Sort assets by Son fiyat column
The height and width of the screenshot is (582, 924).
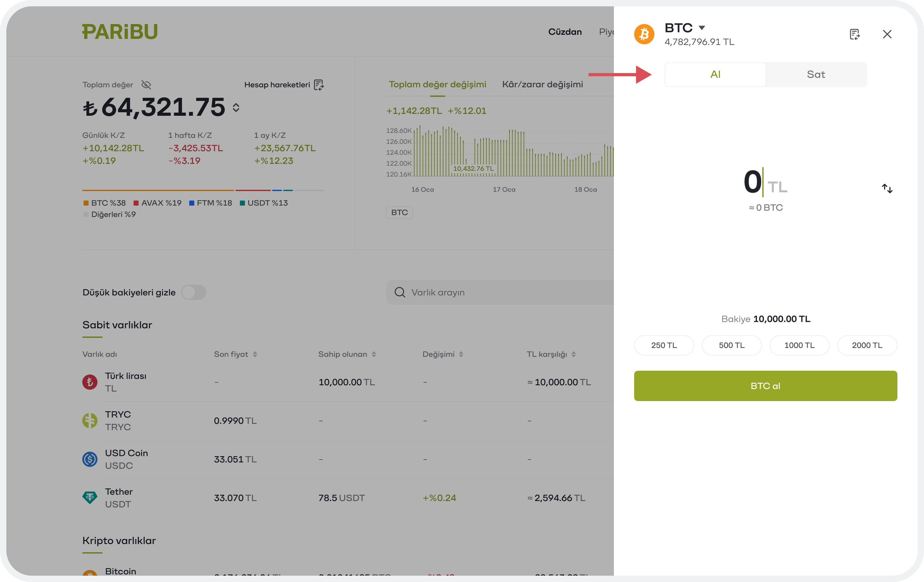(255, 355)
